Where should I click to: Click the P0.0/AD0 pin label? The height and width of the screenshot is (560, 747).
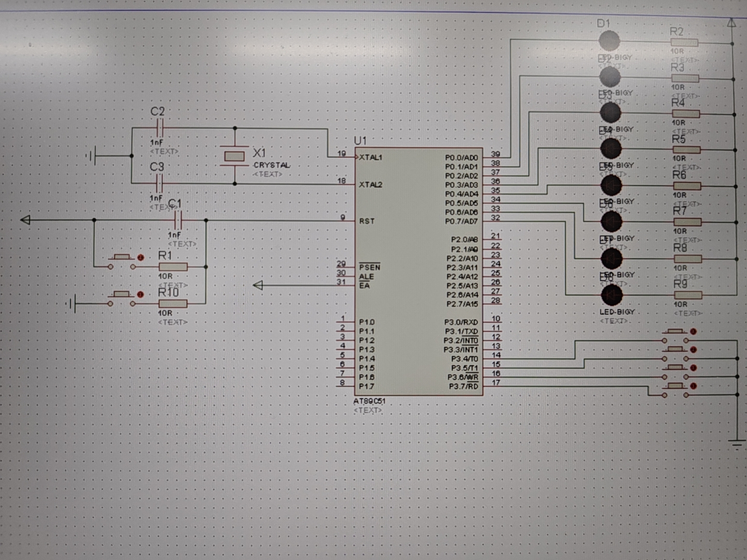(461, 158)
